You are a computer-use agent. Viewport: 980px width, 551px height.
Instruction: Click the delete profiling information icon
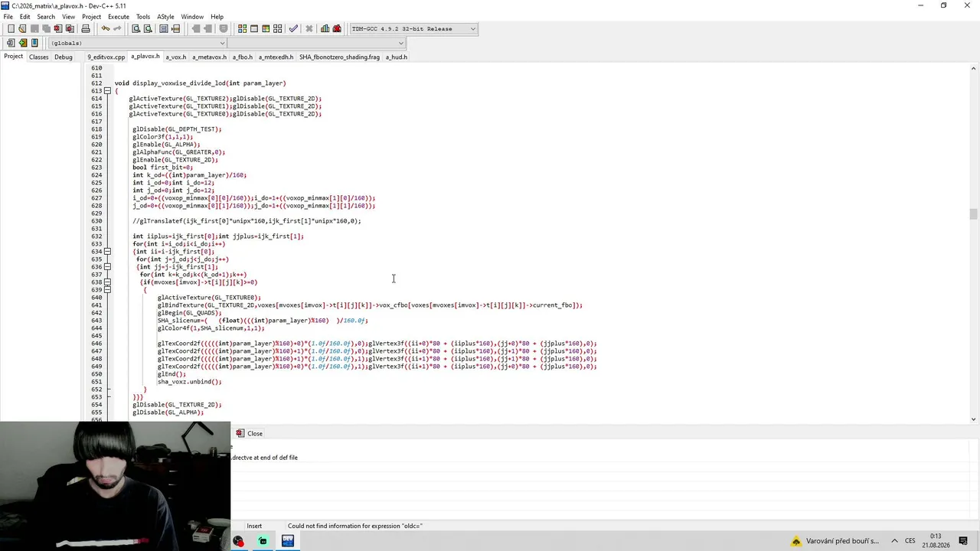(337, 29)
